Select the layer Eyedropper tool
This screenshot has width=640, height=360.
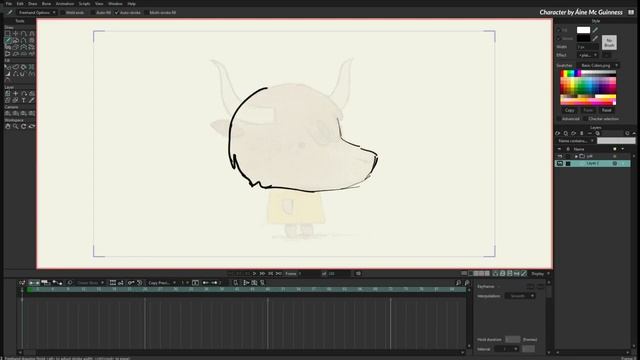[x=31, y=100]
